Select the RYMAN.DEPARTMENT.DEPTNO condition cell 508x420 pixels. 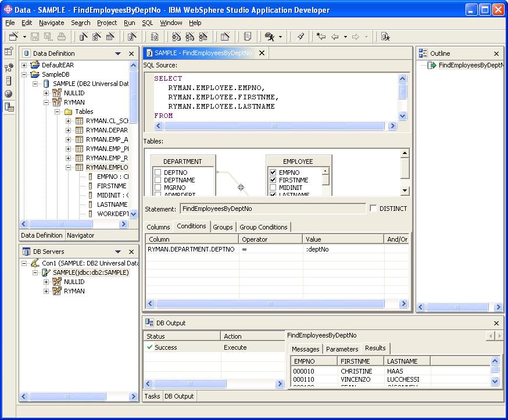tap(192, 249)
